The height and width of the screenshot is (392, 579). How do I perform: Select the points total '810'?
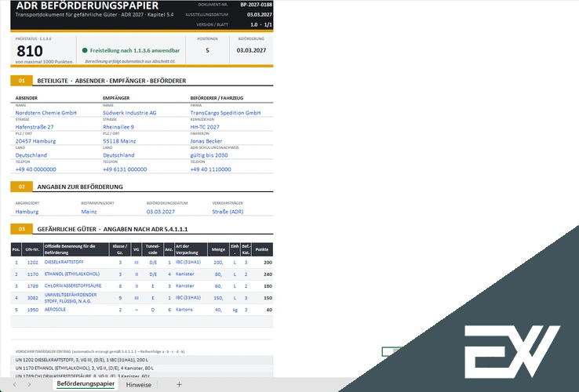pyautogui.click(x=30, y=51)
